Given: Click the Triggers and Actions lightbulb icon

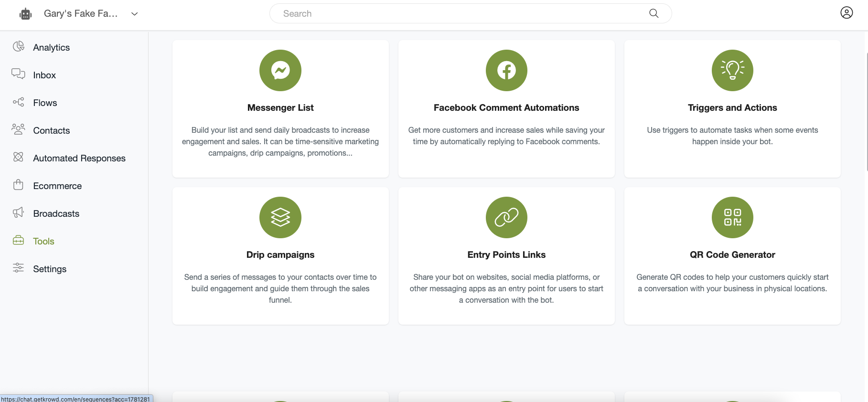Looking at the screenshot, I should point(732,70).
